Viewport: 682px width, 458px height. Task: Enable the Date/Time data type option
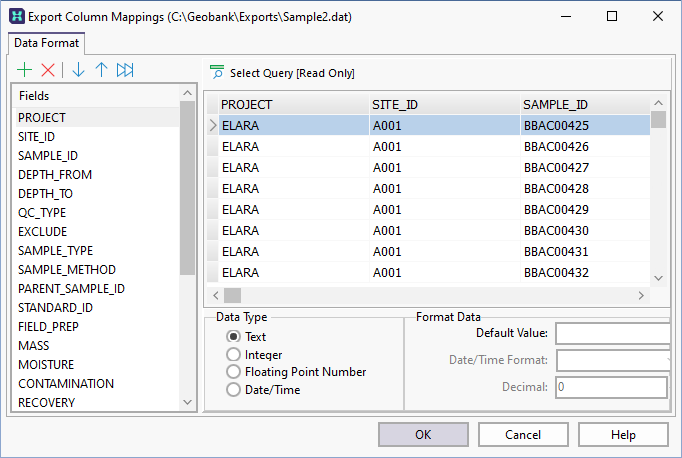pyautogui.click(x=233, y=389)
